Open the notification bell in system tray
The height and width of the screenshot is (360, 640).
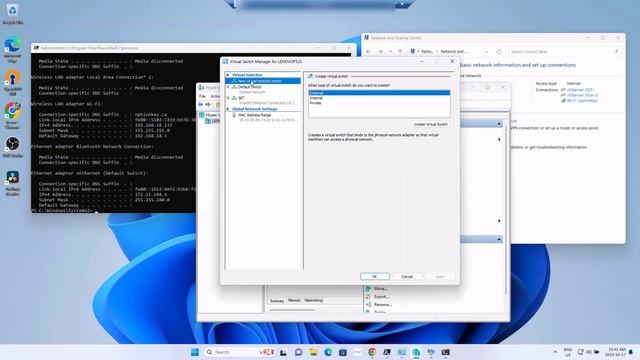(631, 352)
